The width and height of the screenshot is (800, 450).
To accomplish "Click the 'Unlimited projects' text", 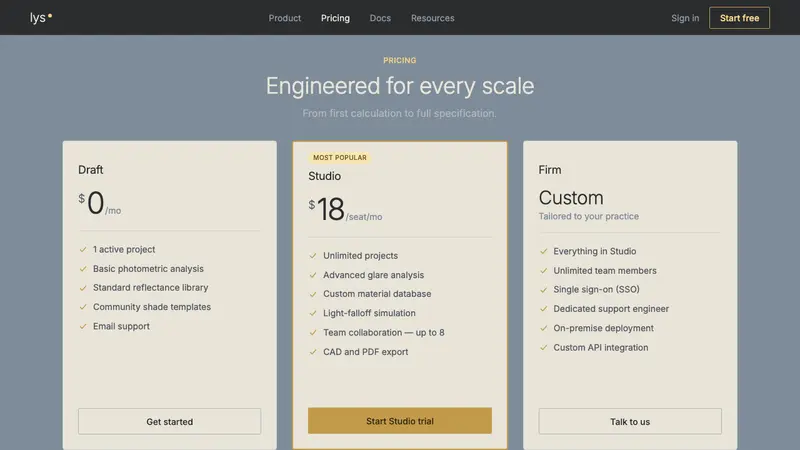I will point(360,256).
